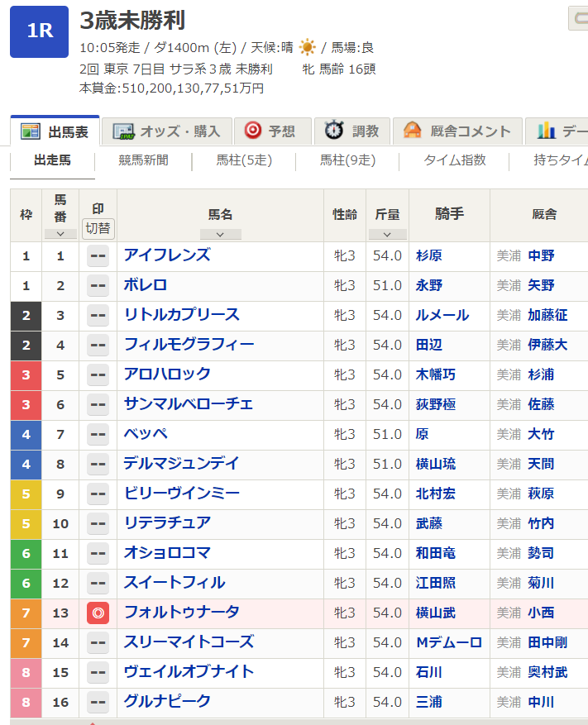Click the 騎手 column header
588x725 pixels.
click(x=449, y=215)
